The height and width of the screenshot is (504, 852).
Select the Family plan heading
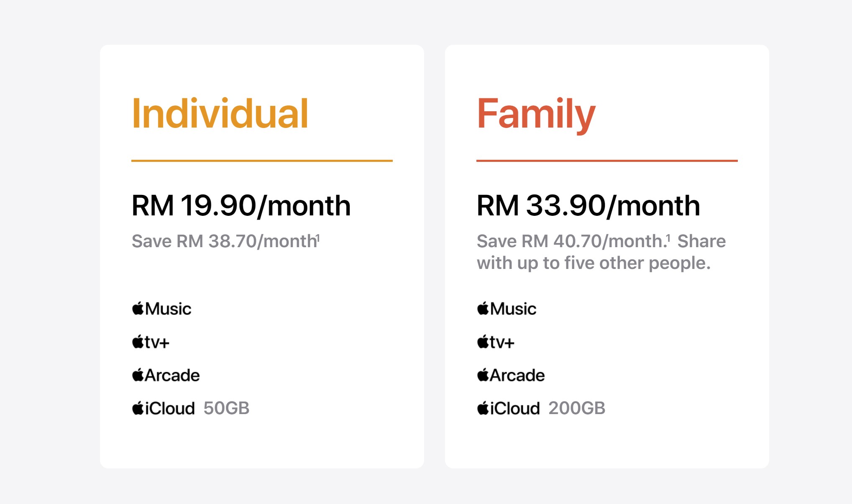coord(536,115)
